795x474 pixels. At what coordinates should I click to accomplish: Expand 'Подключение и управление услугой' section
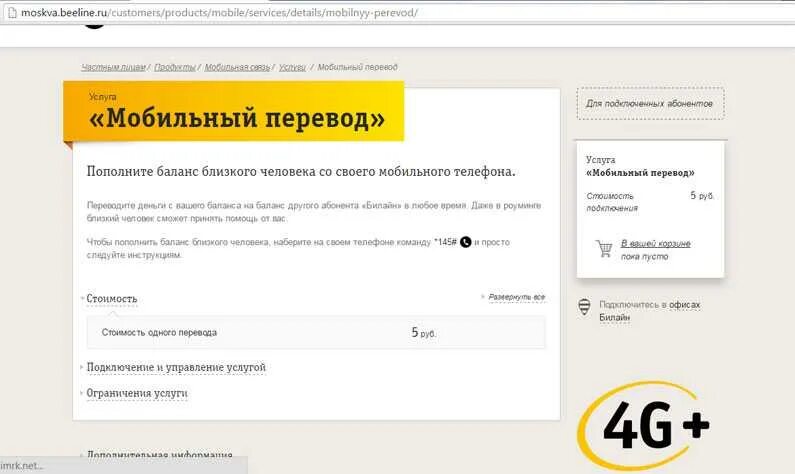[176, 367]
